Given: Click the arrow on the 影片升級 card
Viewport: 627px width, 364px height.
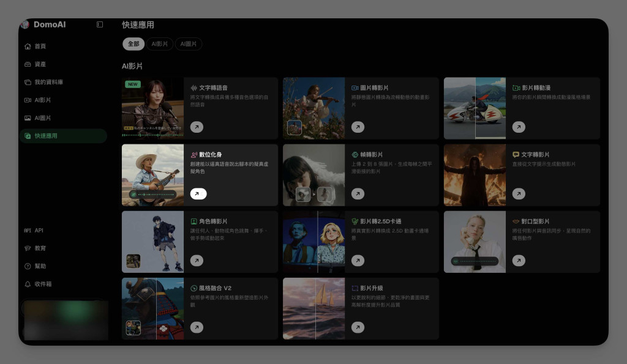Looking at the screenshot, I should click(358, 327).
